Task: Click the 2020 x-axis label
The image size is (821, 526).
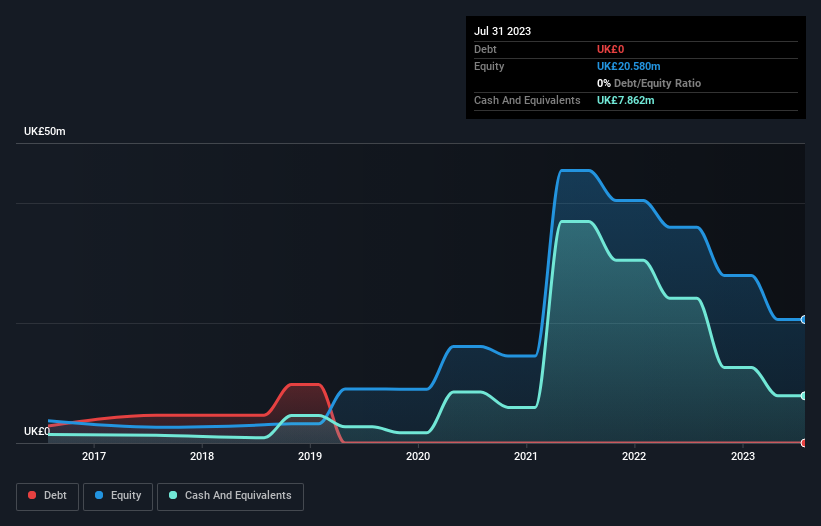Action: coord(418,456)
